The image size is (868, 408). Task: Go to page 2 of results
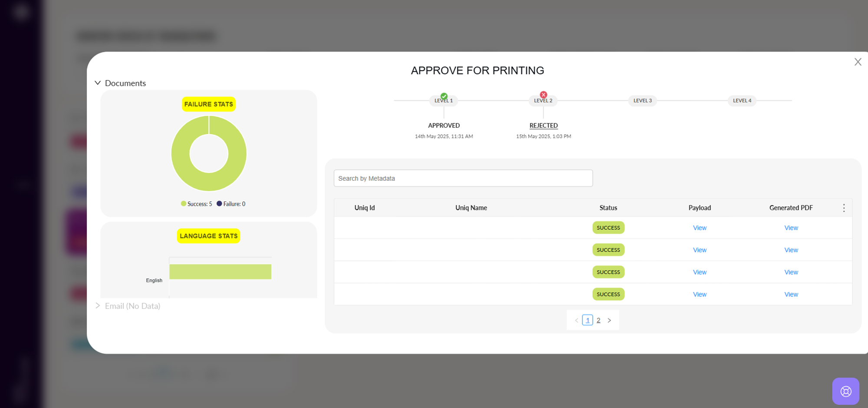point(598,321)
